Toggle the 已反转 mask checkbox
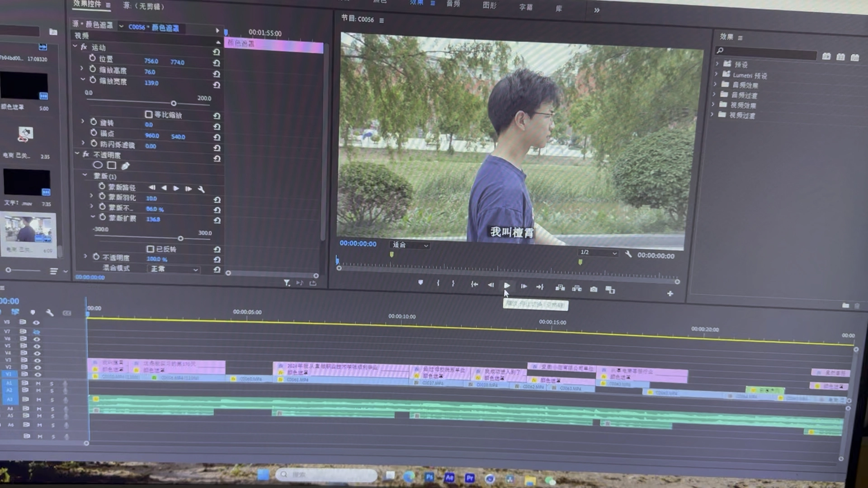This screenshot has height=488, width=868. pos(150,249)
